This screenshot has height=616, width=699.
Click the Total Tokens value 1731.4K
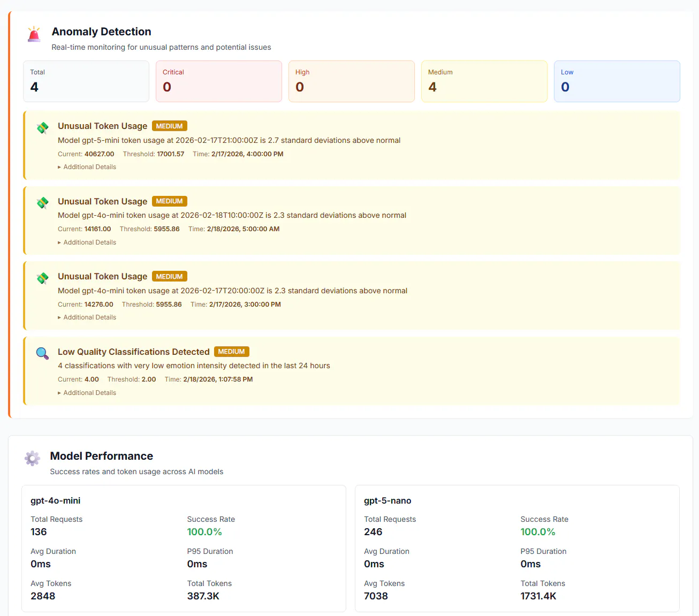point(538,596)
